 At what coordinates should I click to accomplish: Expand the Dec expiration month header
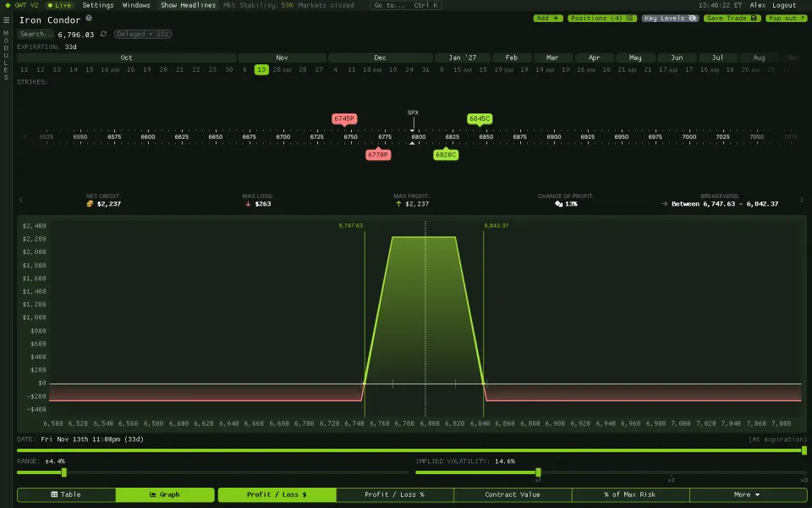(x=380, y=58)
